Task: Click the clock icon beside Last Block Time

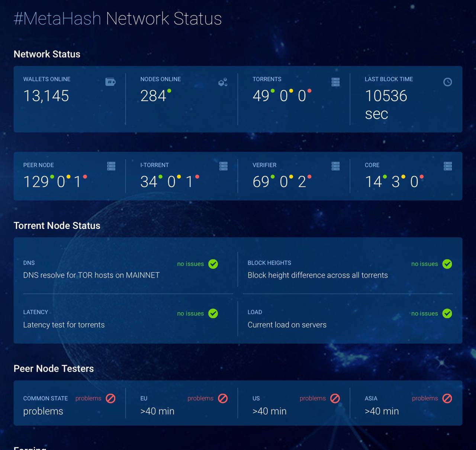Action: pyautogui.click(x=448, y=82)
